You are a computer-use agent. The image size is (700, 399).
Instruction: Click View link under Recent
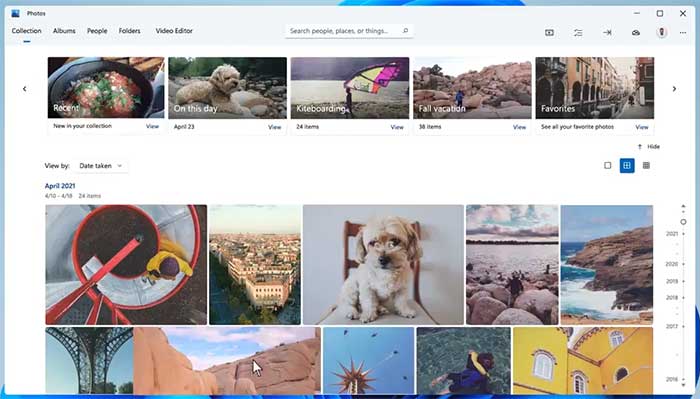pos(152,126)
